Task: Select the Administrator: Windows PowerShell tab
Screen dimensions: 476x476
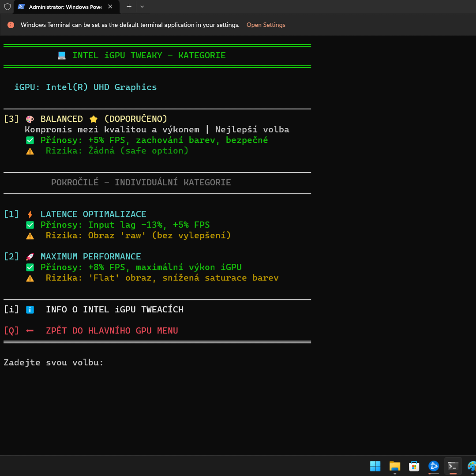Action: tap(64, 7)
